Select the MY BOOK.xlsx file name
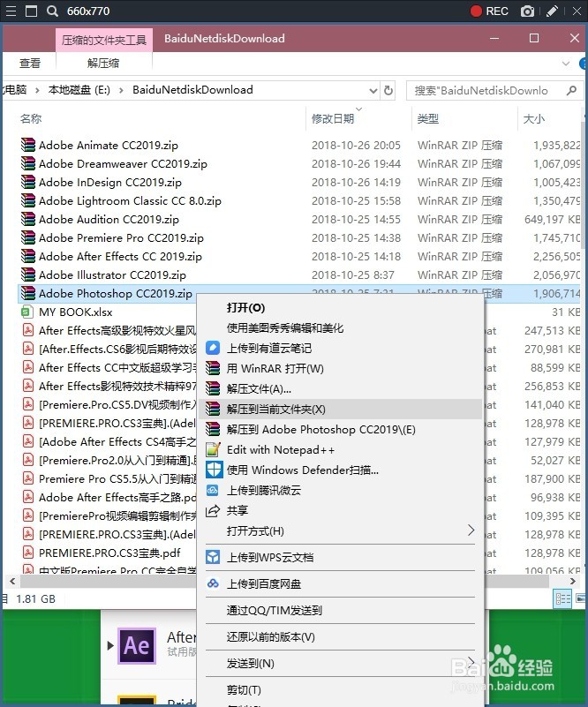588x707 pixels. (76, 312)
